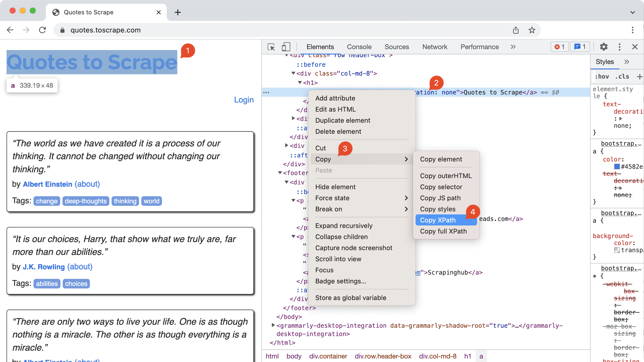The height and width of the screenshot is (362, 644).
Task: Expand the grammarly-desktop-integration node
Action: point(273,325)
